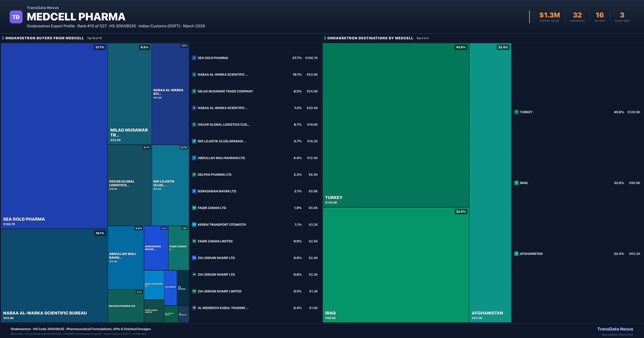The image size is (644, 338).
Task: Click the Milad Musawar treemap tile
Action: (129, 94)
